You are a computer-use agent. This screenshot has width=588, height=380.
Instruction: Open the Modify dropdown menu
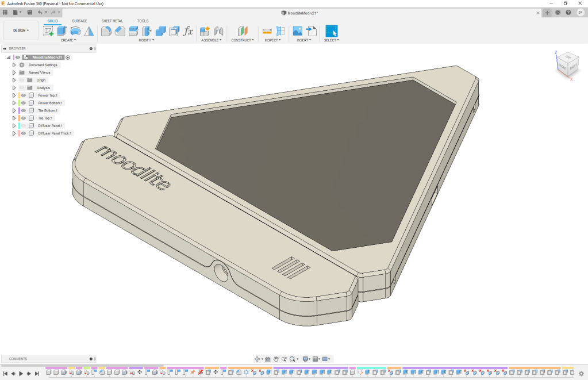coord(147,40)
